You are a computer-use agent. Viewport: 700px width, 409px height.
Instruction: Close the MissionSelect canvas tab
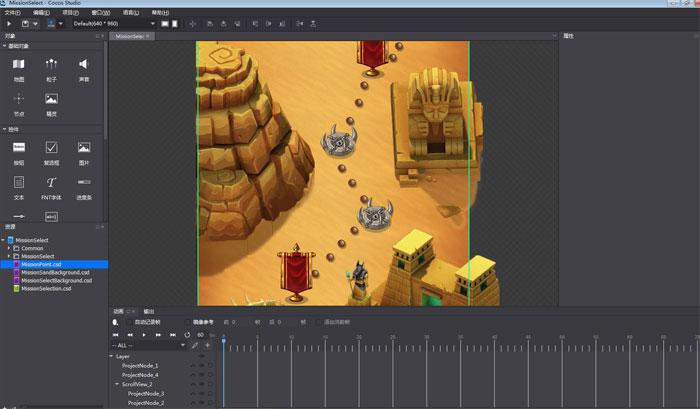[148, 37]
